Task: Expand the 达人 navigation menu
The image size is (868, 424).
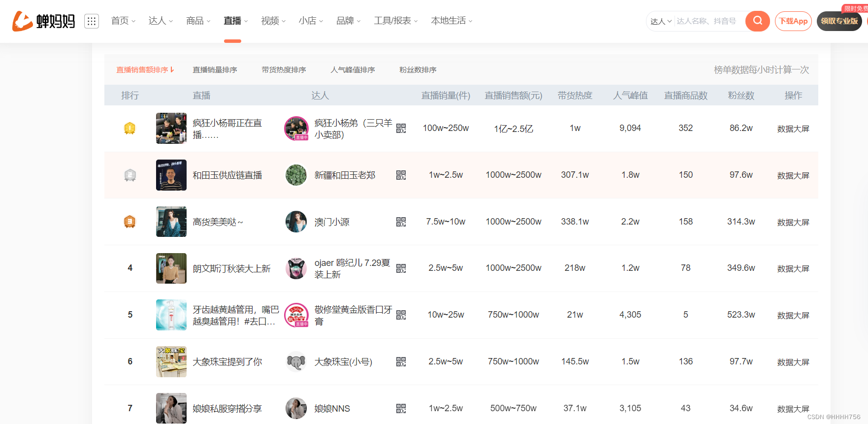Action: pyautogui.click(x=161, y=21)
